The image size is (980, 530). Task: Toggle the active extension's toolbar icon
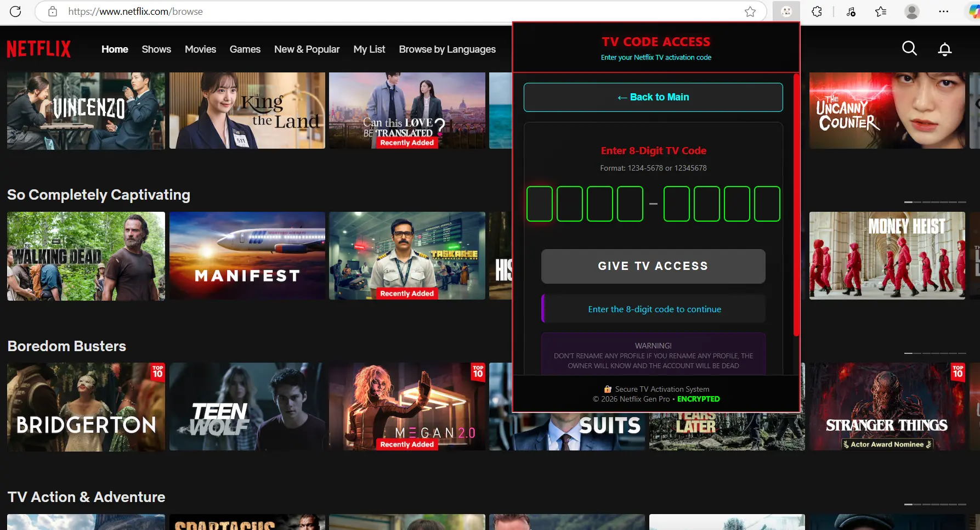[786, 11]
